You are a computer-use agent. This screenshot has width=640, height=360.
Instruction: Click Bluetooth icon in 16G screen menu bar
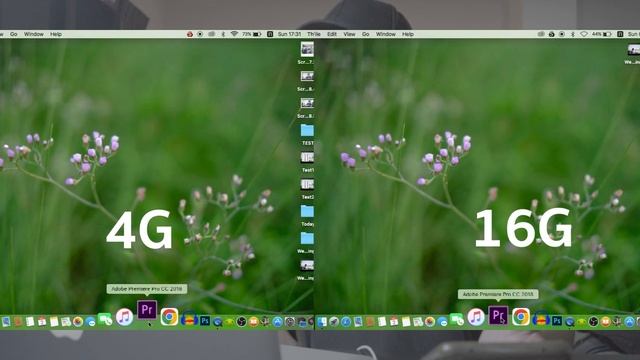[x=573, y=34]
